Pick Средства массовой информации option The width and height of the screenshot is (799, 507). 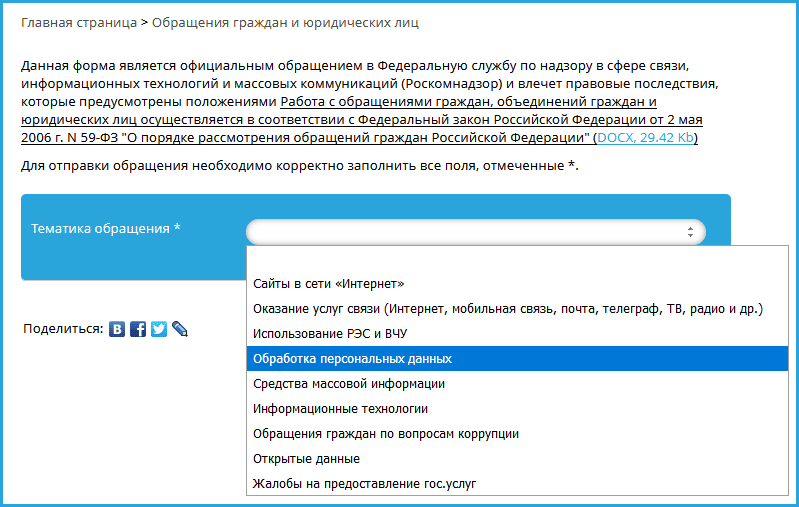click(517, 384)
